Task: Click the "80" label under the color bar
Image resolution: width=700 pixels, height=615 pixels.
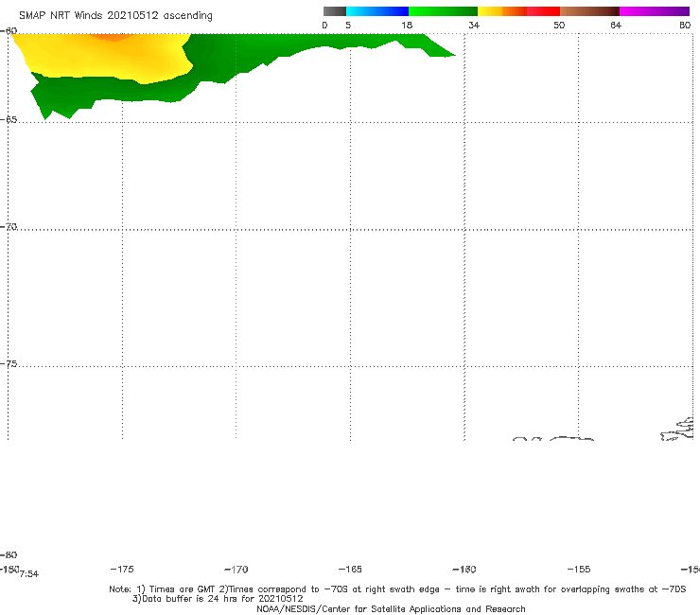Action: pos(685,25)
